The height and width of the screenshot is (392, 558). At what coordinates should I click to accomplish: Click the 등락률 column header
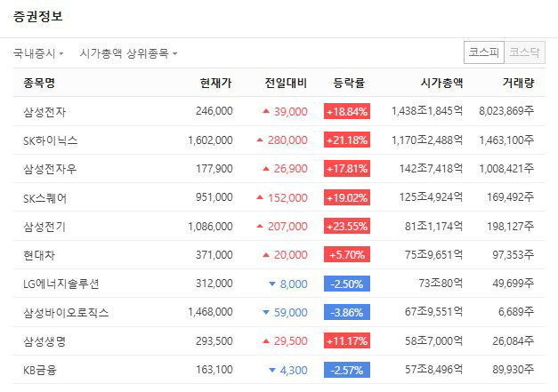pos(349,83)
